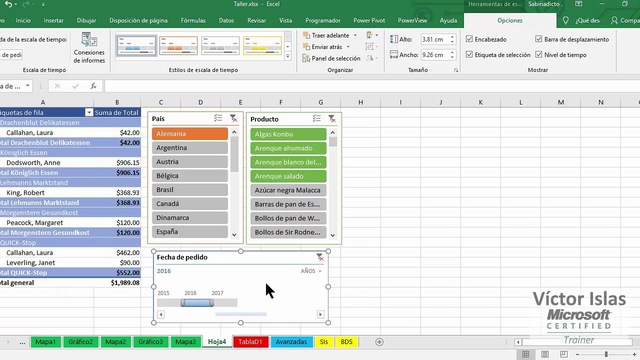Toggle Etiqueta de selección checkbox
Viewport: 640px width, 360px height.
click(469, 55)
